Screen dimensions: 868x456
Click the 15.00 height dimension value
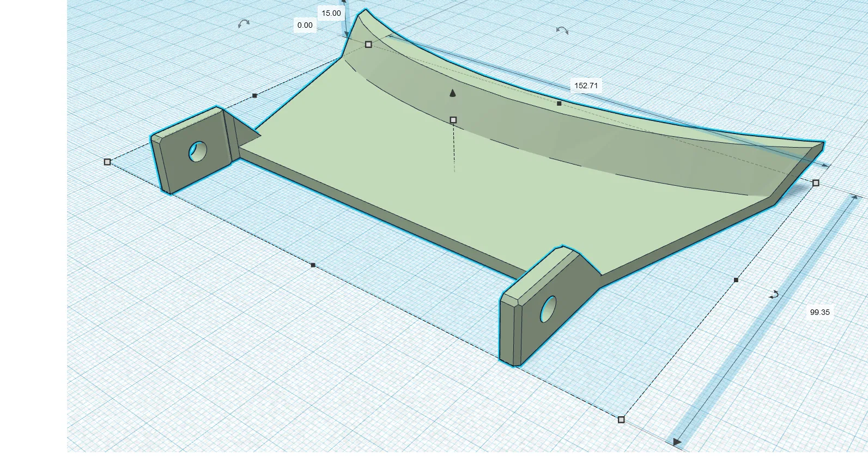(x=331, y=13)
